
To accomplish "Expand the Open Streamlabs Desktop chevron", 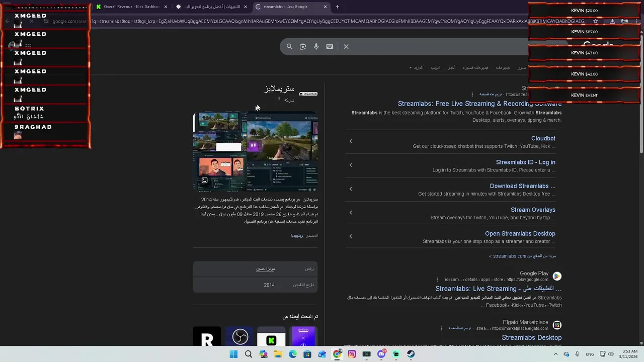I will 351,236.
